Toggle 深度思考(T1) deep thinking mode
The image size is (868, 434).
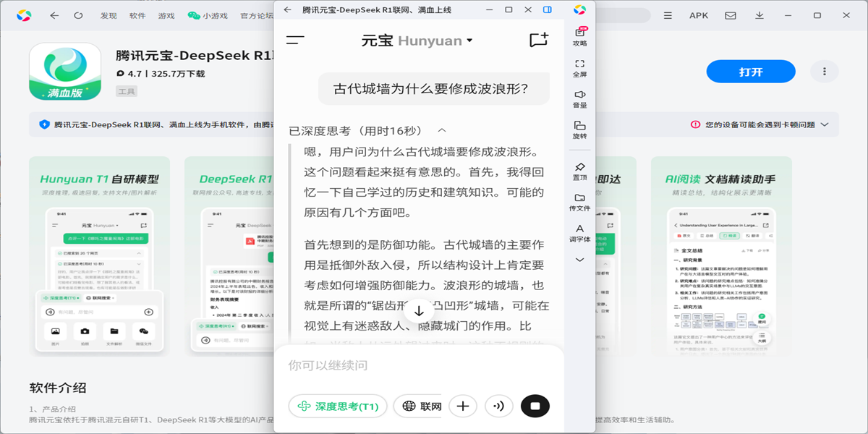[x=338, y=407]
